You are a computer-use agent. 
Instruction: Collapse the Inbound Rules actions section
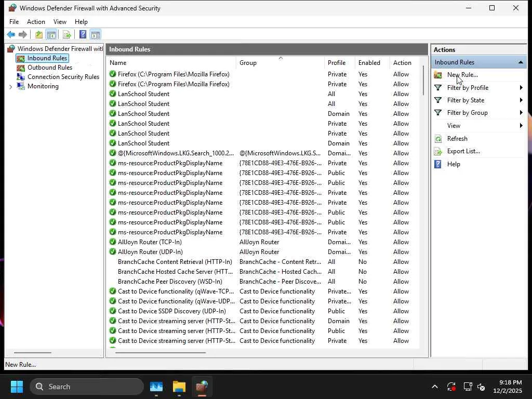(521, 62)
